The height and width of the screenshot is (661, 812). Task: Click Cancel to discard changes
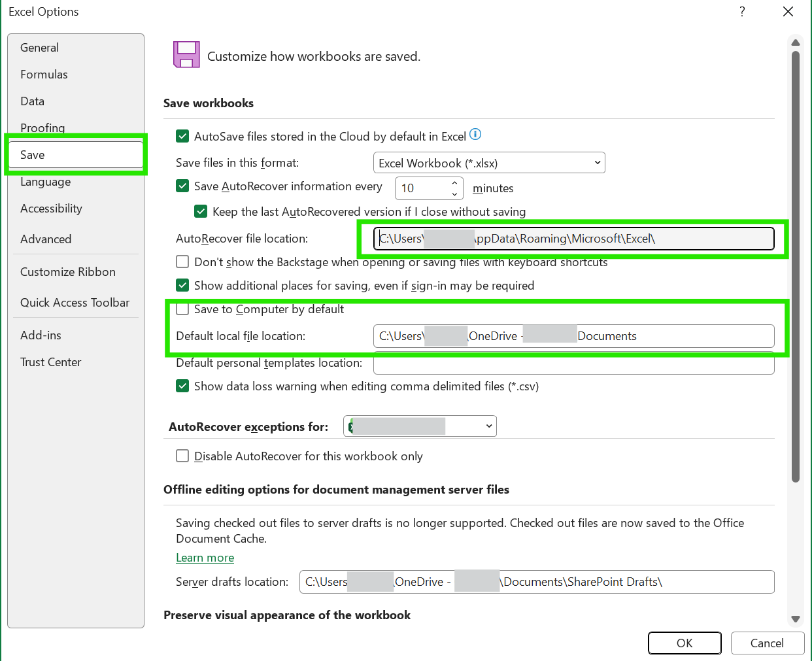point(767,643)
